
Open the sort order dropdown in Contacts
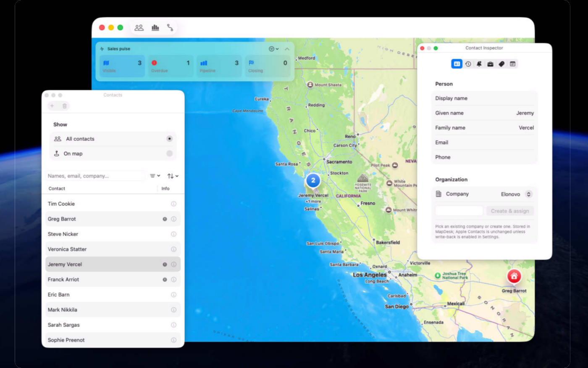pyautogui.click(x=173, y=176)
